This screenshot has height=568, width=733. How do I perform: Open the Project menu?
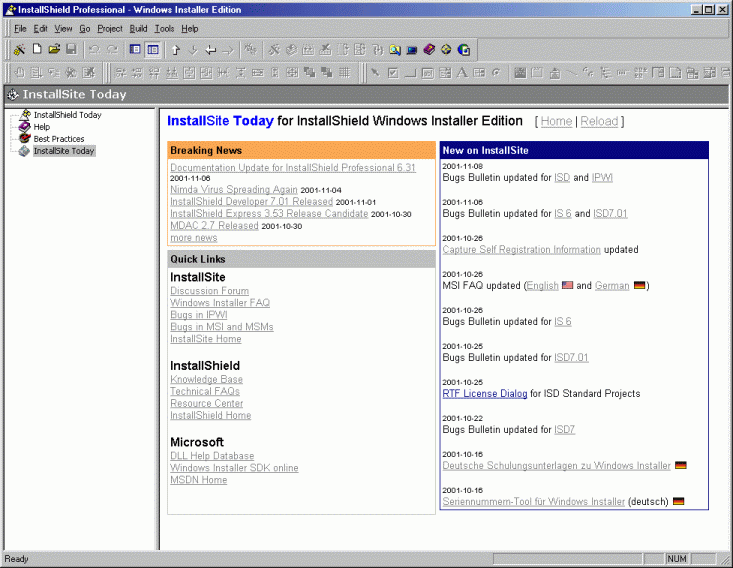coord(109,29)
